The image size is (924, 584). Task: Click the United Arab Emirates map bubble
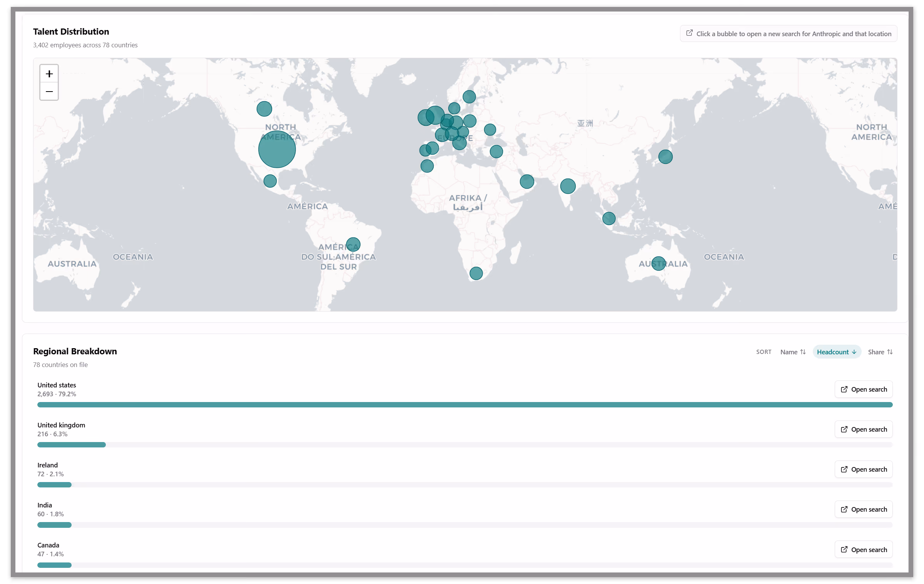click(526, 182)
